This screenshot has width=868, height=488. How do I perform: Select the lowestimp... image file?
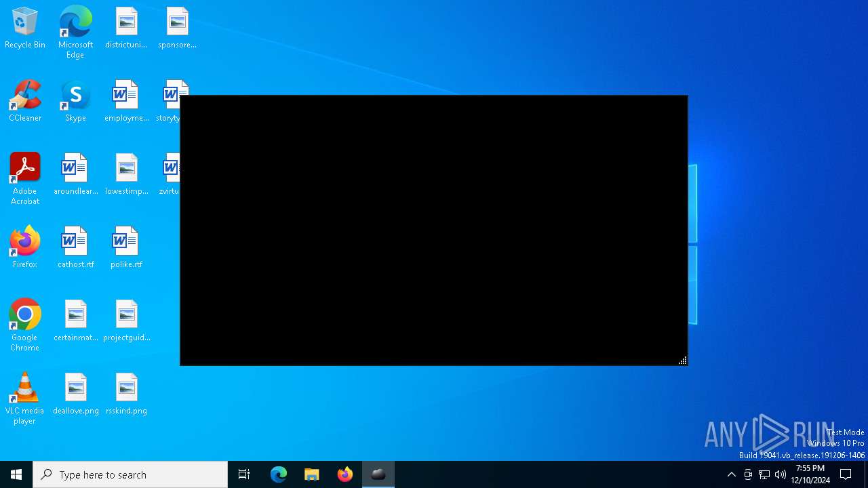[126, 174]
